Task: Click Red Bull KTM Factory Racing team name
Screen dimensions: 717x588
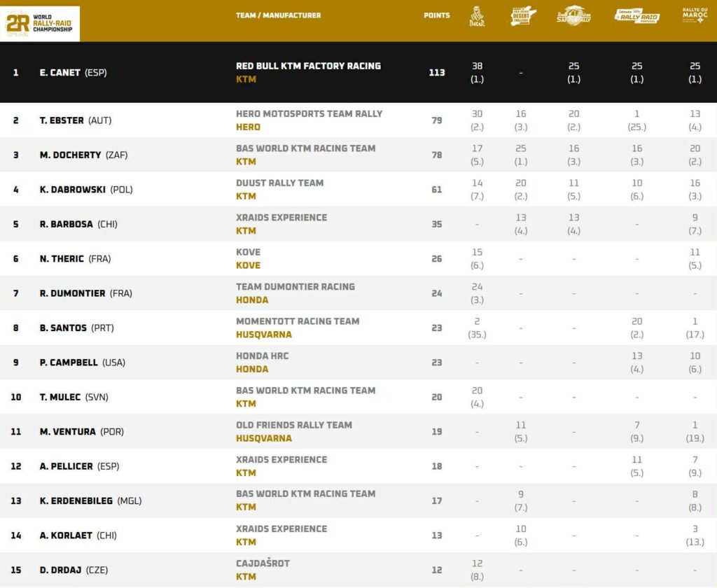Action: click(x=308, y=66)
